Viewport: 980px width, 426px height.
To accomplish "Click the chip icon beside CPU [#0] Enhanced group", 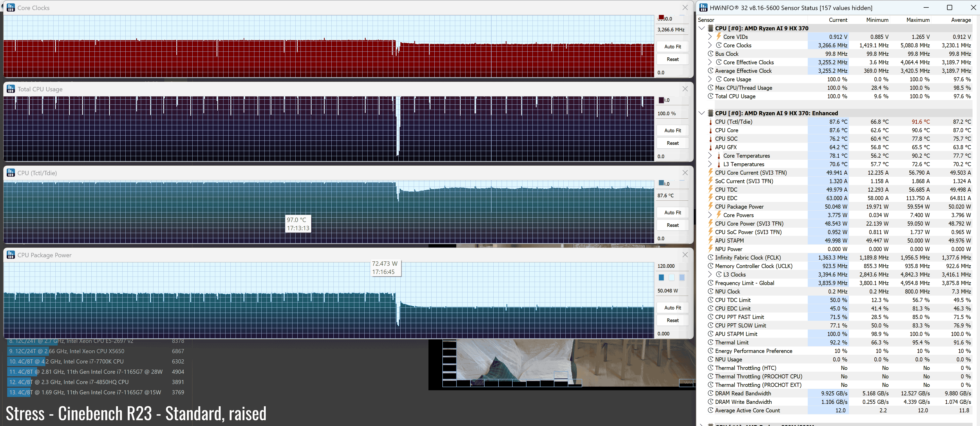I will [710, 113].
